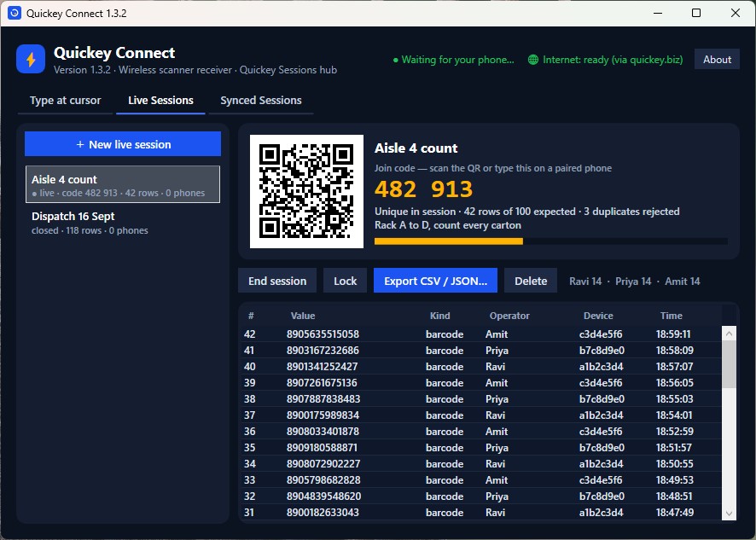Click the title bar Quickey app icon
This screenshot has width=756, height=540.
15,13
